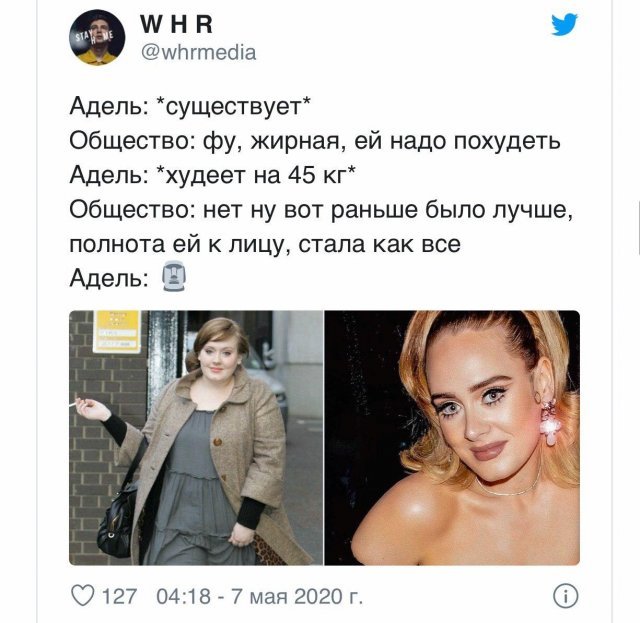Click the pink flower earring in right photo
640x623 pixels.
(549, 421)
